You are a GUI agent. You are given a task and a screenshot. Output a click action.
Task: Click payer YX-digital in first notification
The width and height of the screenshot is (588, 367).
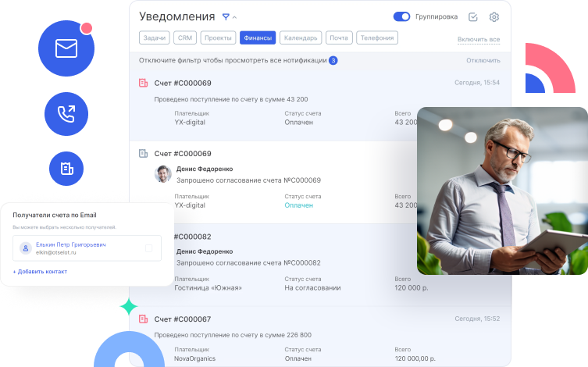pyautogui.click(x=190, y=123)
